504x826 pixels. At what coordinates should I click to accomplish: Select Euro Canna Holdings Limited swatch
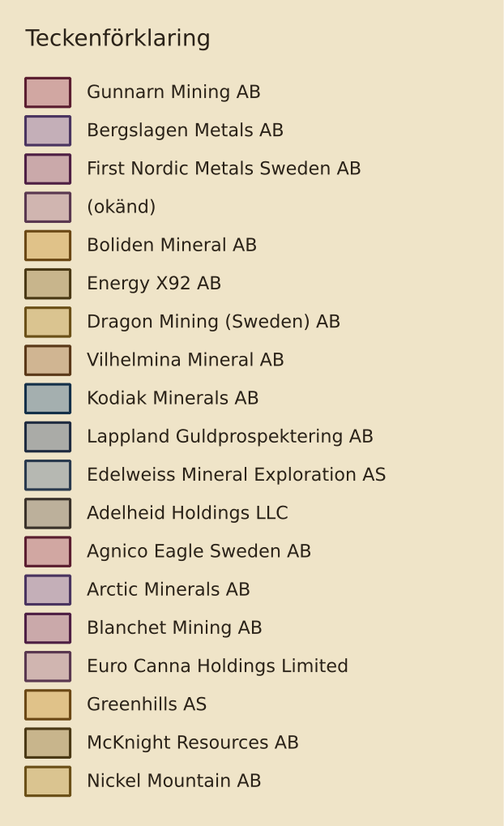pos(48,666)
